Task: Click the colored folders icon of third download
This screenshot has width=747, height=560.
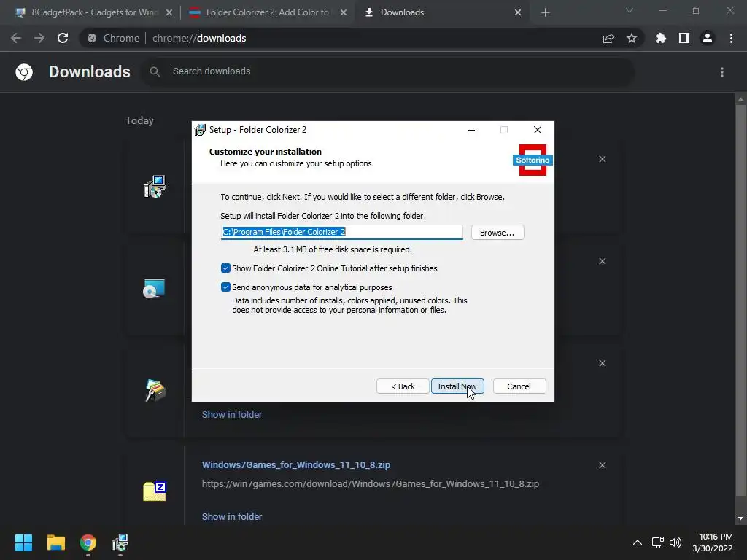Action: pyautogui.click(x=155, y=391)
